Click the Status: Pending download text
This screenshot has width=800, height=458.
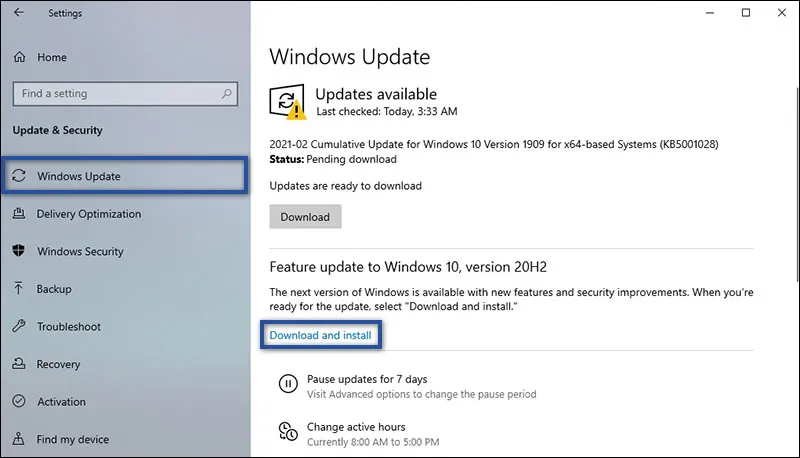[x=333, y=159]
